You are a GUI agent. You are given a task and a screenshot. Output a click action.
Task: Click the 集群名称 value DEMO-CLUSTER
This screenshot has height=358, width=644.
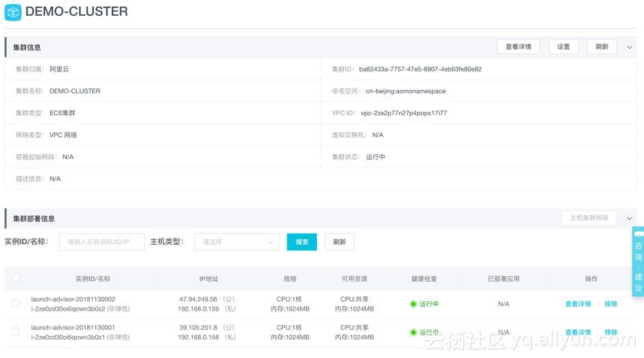point(75,91)
